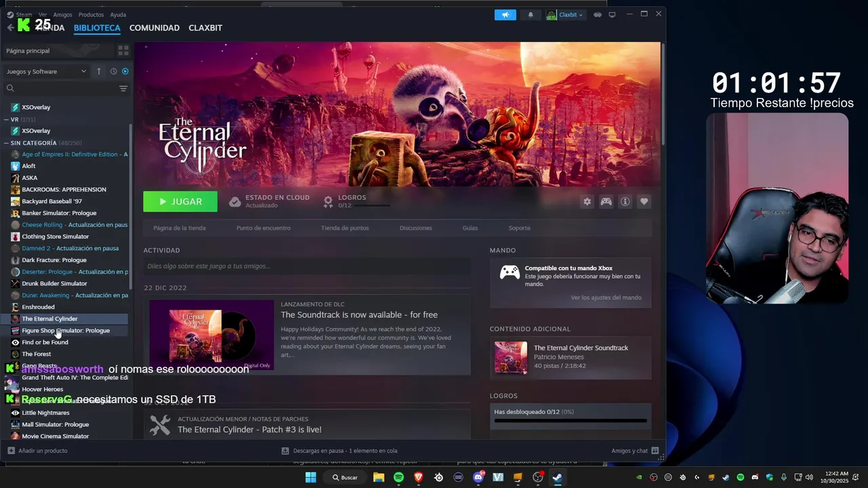Select ASKA in the game list
Screen dimensions: 868x488
[x=29, y=178]
